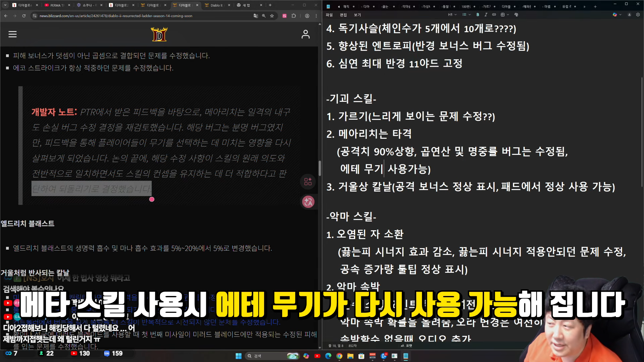
Task: Click the '-악마 스킬-' line in Notepad
Action: [x=351, y=217]
